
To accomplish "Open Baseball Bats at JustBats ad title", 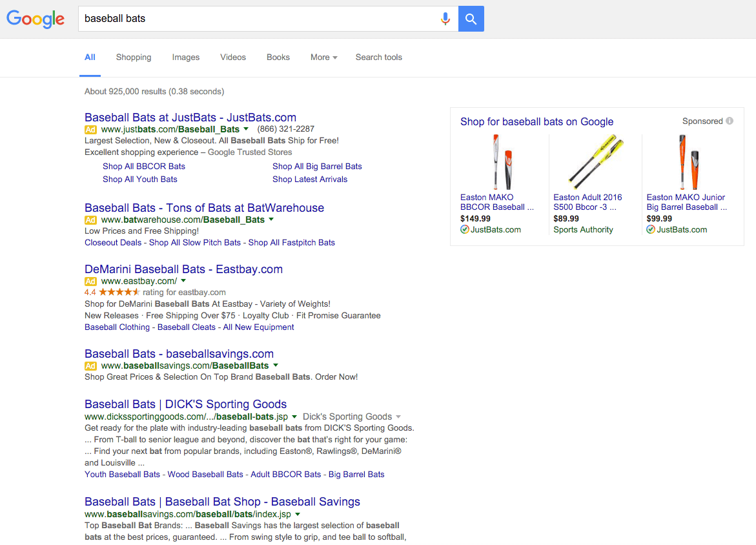I will click(x=190, y=117).
